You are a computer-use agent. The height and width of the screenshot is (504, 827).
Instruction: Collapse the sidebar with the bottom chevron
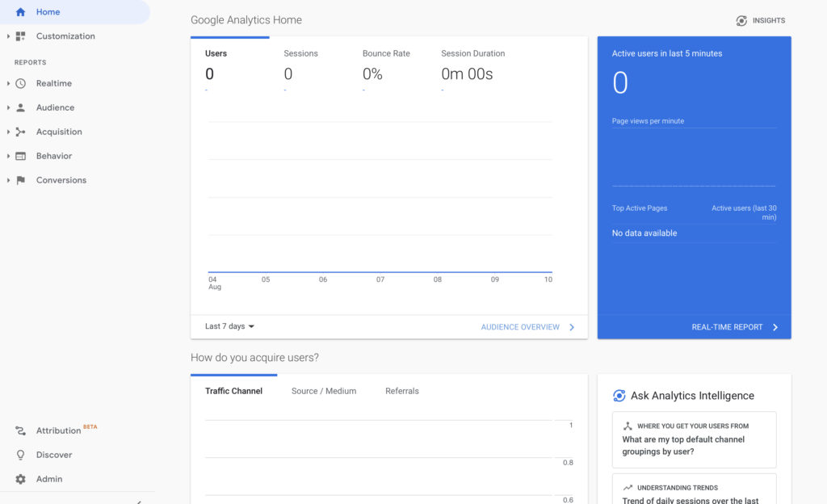(x=139, y=502)
